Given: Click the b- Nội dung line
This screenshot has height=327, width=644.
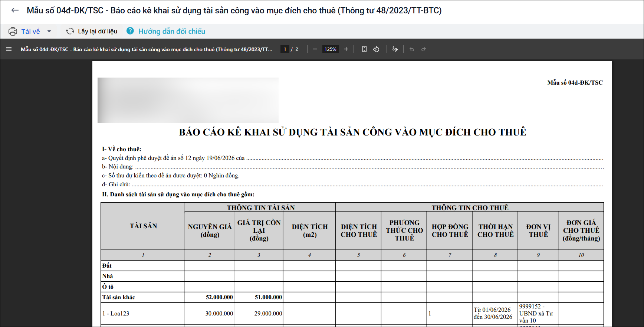Looking at the screenshot, I should (352, 167).
